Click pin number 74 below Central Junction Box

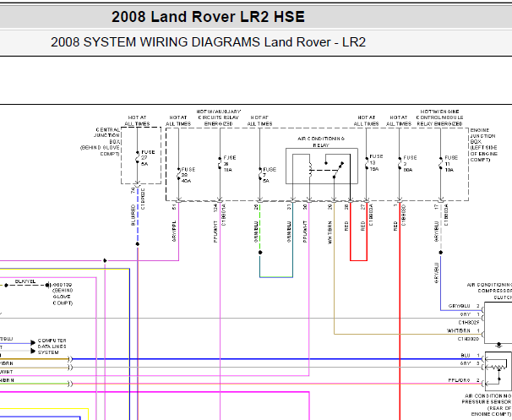pos(133,190)
